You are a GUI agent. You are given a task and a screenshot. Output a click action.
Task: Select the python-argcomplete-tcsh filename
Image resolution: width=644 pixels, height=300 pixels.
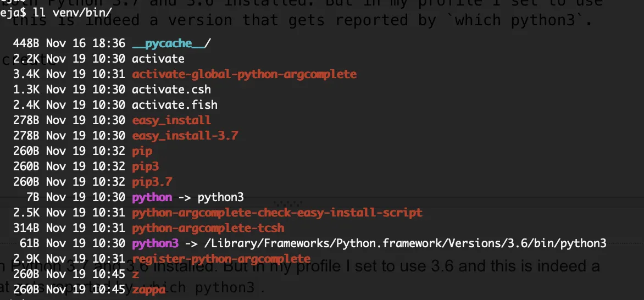[x=208, y=227]
